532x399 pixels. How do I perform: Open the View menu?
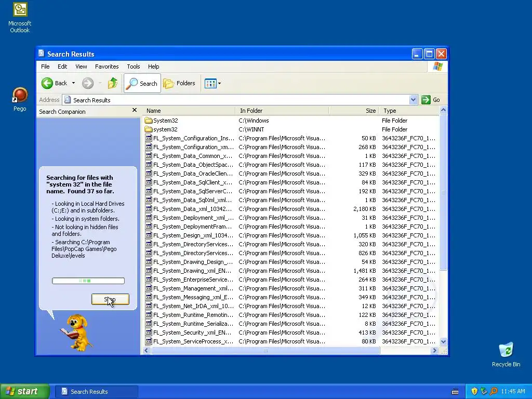(x=81, y=66)
